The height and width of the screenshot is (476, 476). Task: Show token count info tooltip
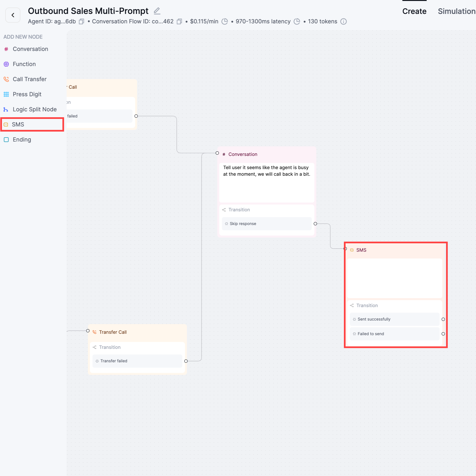pos(344,22)
